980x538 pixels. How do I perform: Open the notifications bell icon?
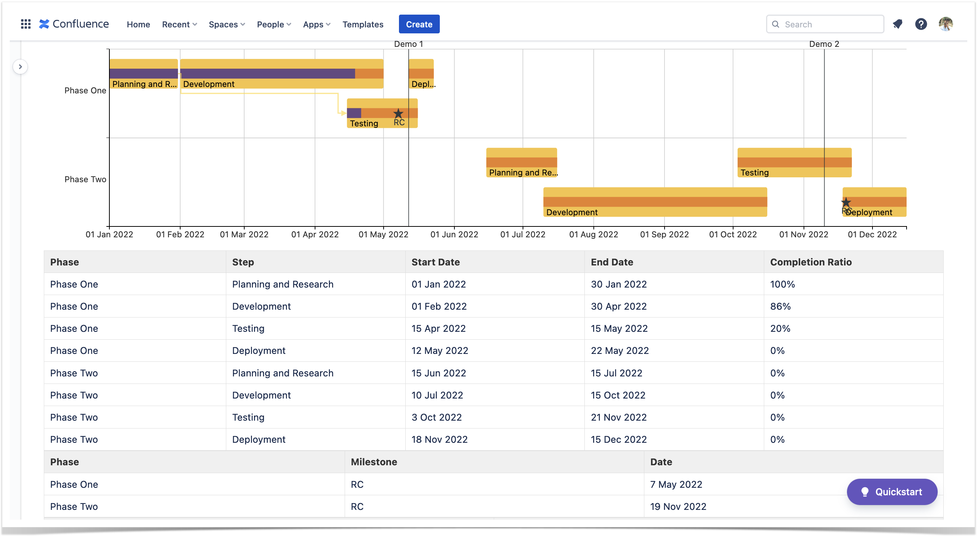(898, 24)
